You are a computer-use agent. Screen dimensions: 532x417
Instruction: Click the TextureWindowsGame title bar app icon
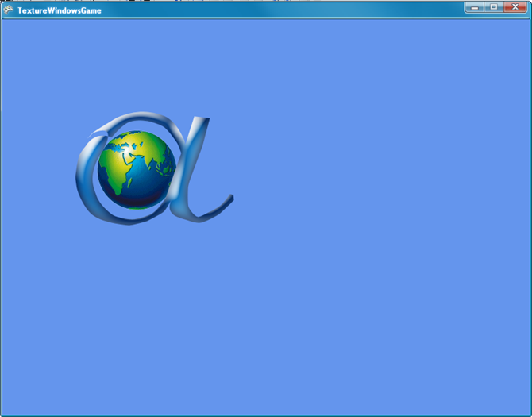click(8, 10)
